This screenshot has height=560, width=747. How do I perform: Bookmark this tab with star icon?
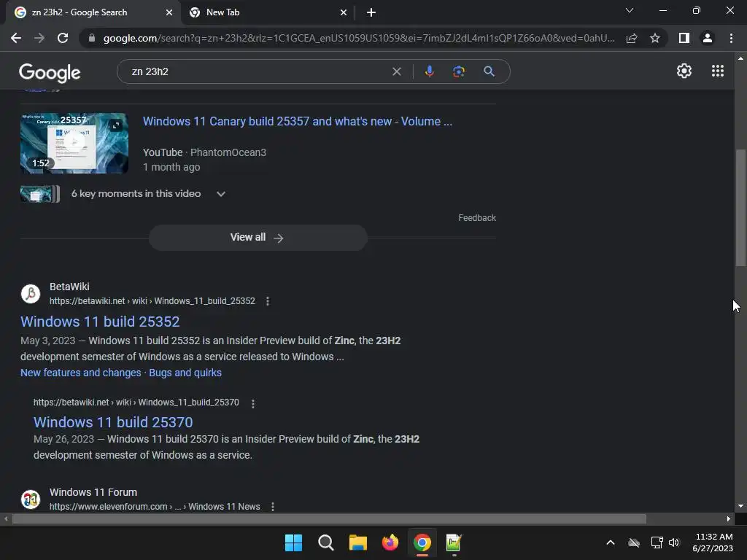click(x=655, y=38)
